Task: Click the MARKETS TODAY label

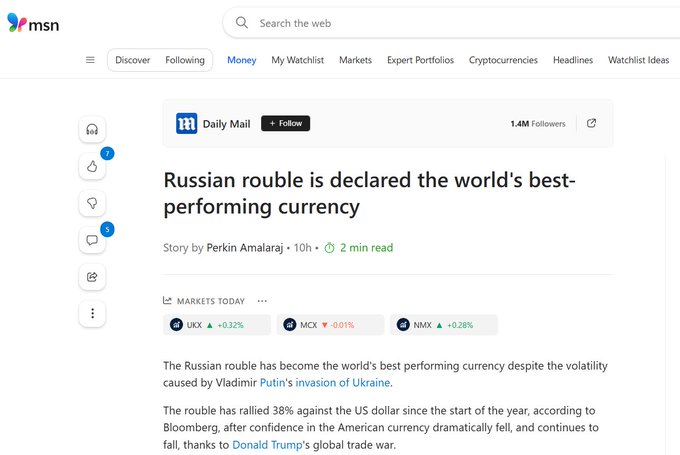Action: [x=211, y=301]
